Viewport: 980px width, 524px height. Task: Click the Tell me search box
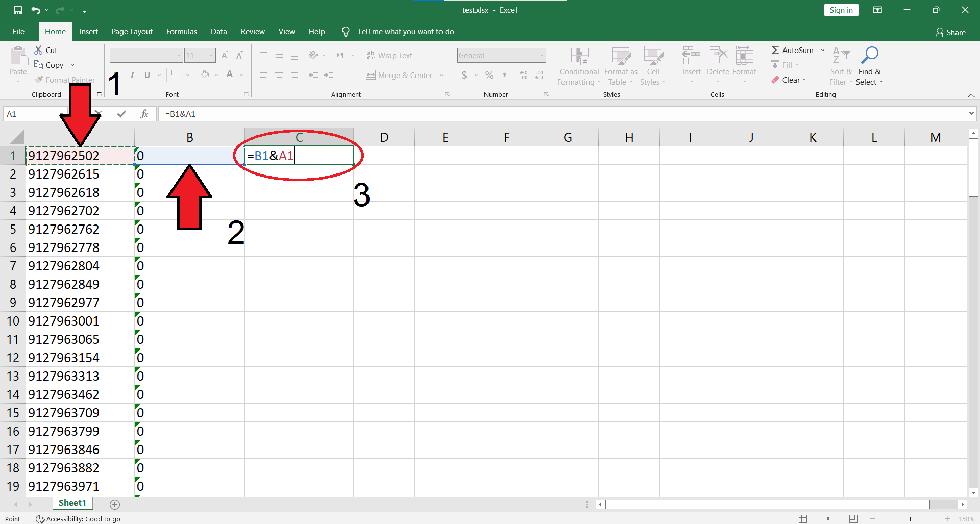pos(405,32)
